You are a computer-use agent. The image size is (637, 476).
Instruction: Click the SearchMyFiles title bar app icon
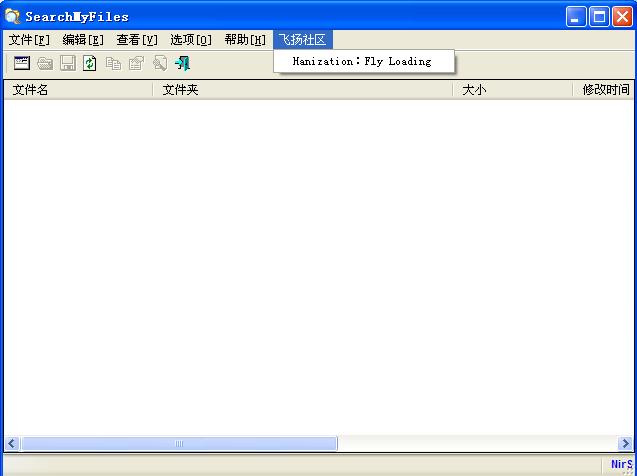click(12, 16)
